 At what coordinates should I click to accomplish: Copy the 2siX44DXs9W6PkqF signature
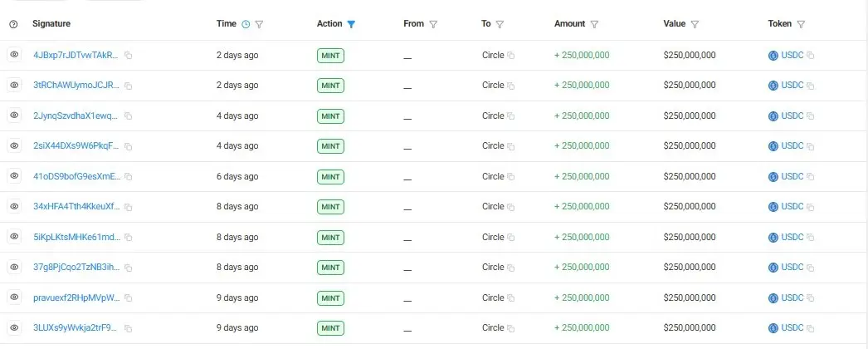(x=129, y=146)
